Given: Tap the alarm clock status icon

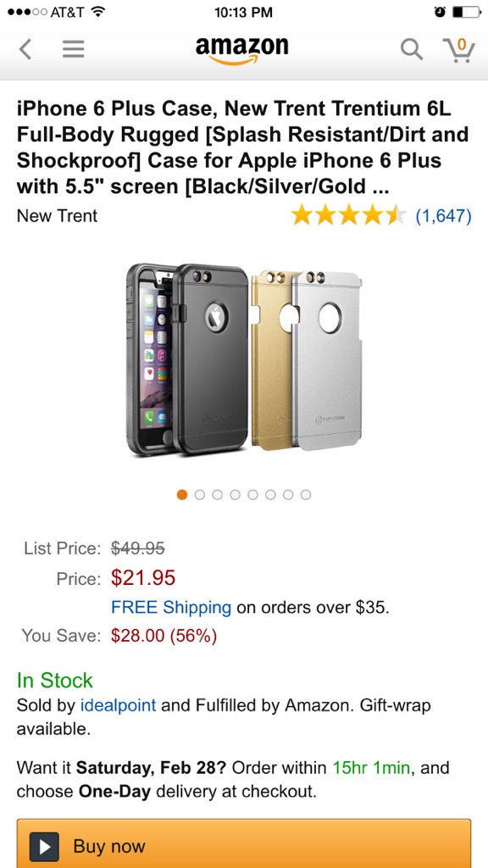Looking at the screenshot, I should (440, 12).
